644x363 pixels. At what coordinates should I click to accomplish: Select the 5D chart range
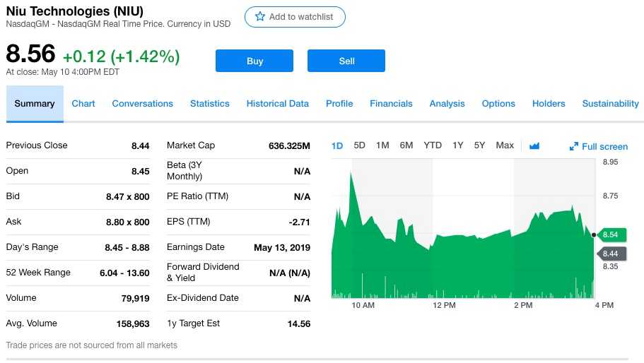(359, 145)
